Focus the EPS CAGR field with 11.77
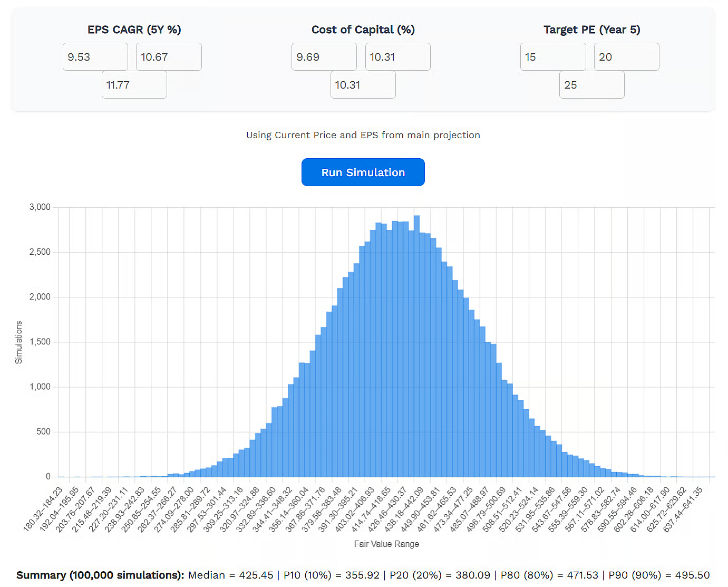The image size is (728, 587). (134, 85)
